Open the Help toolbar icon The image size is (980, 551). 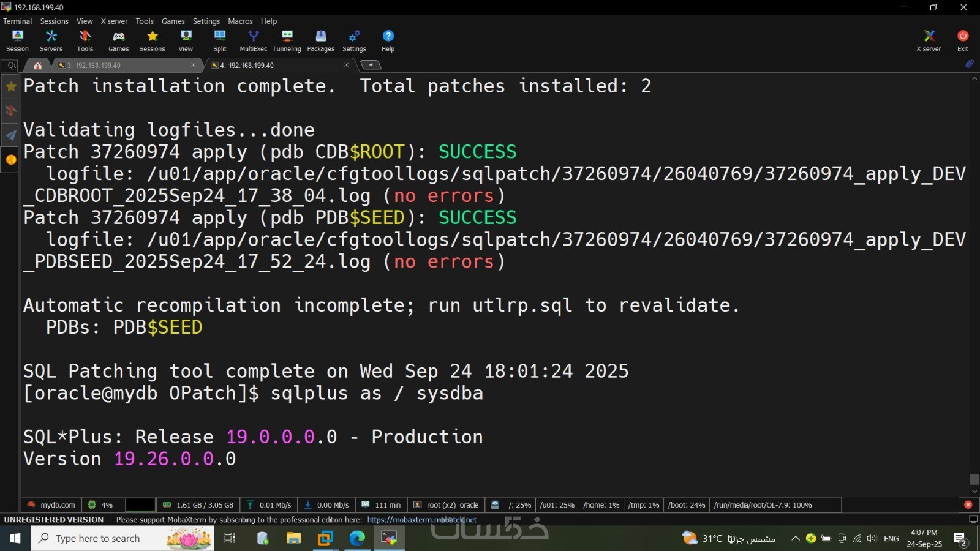coord(388,40)
